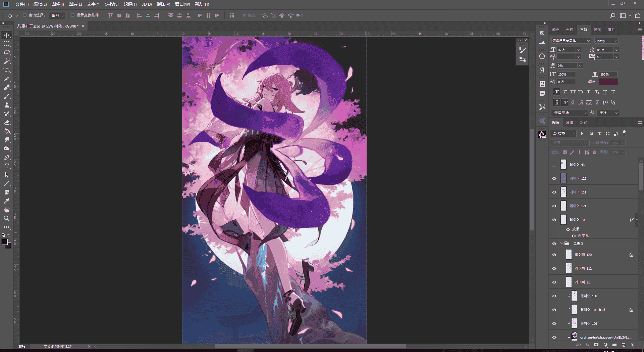Open the Image menu 图像(I)

(58, 4)
